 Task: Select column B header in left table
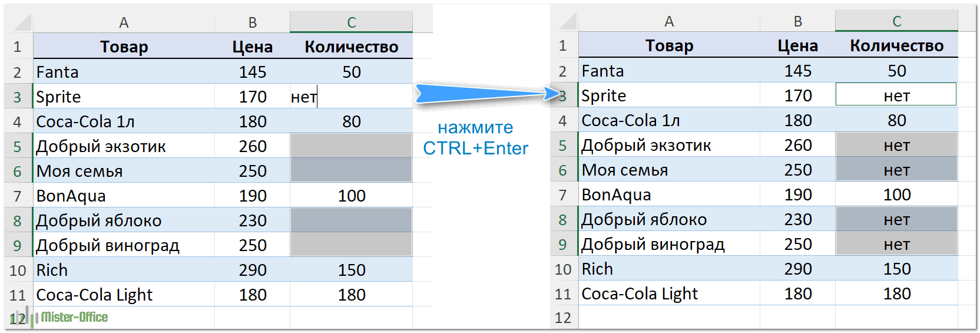[252, 22]
